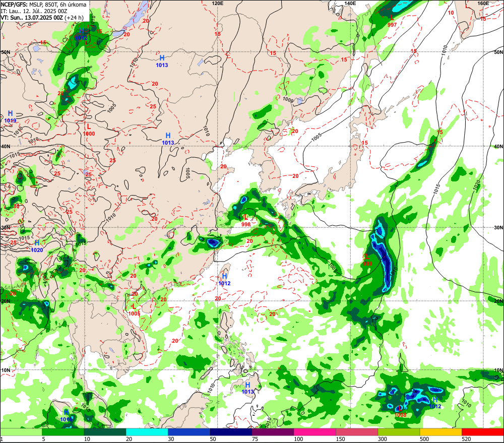Click the dark green 10–20 mm legend swatch

pos(105,432)
